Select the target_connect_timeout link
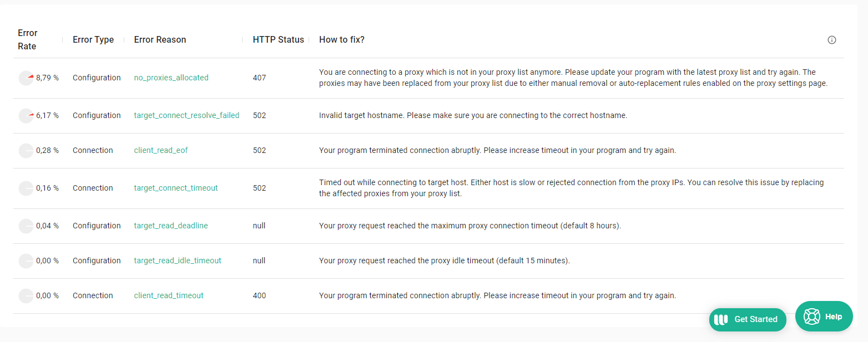 [176, 188]
